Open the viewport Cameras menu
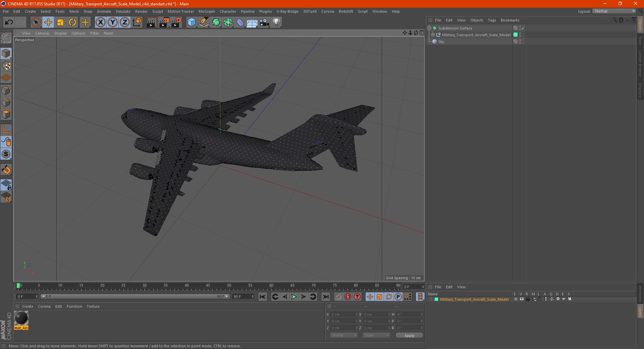 pos(42,33)
